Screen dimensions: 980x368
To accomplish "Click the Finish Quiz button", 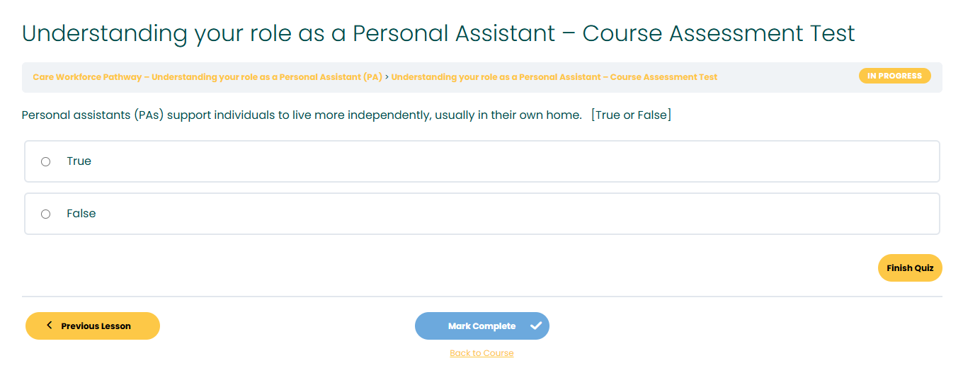I will click(910, 268).
